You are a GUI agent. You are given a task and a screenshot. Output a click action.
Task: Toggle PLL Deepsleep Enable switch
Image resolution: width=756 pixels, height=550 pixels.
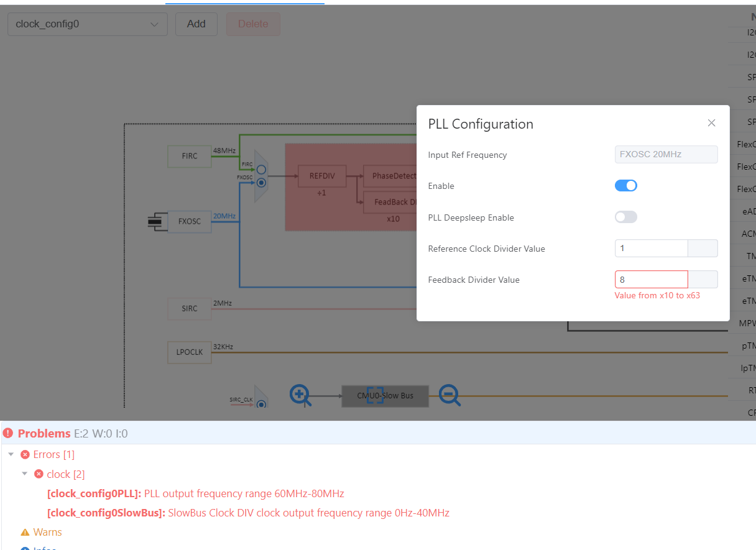coord(626,217)
